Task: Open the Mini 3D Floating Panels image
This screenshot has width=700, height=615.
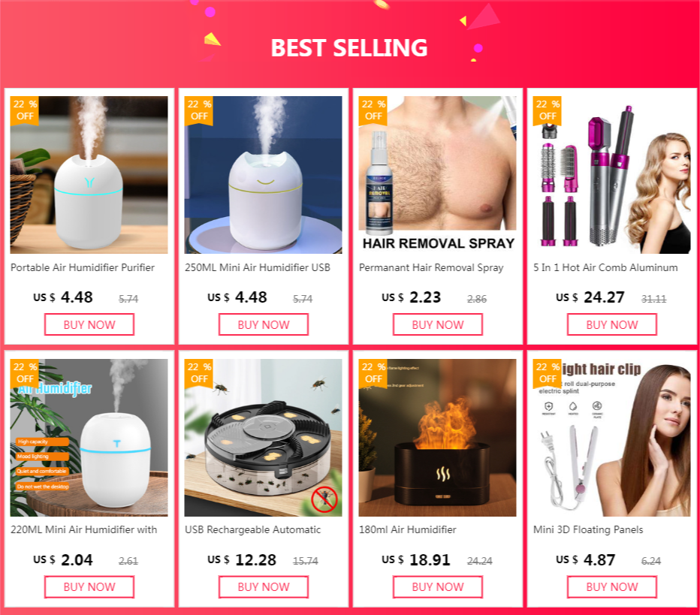Action: pyautogui.click(x=611, y=438)
